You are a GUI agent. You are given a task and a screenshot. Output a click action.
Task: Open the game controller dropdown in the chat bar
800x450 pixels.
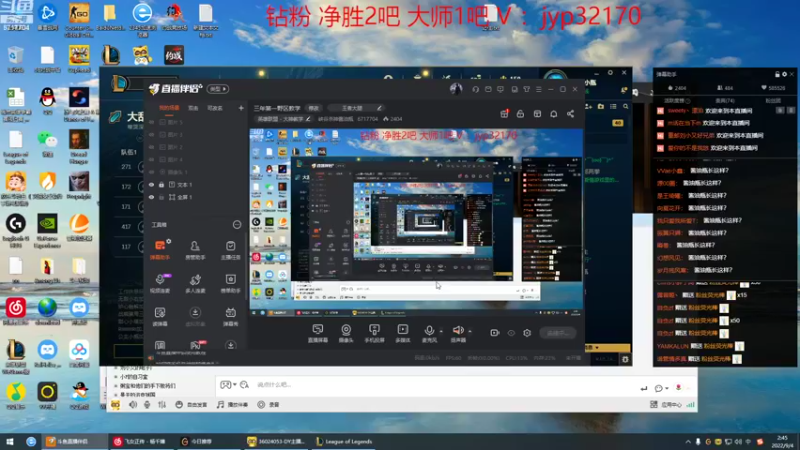pos(228,385)
